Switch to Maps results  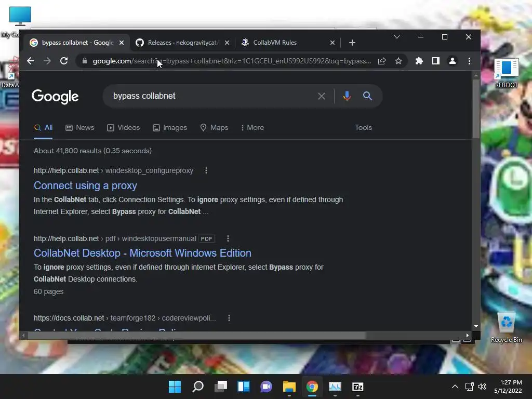coord(214,128)
